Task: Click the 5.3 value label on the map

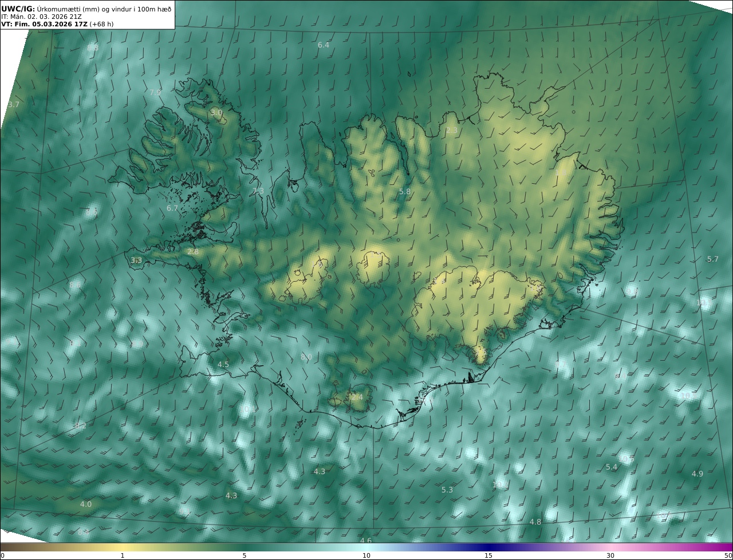Action: (x=447, y=490)
